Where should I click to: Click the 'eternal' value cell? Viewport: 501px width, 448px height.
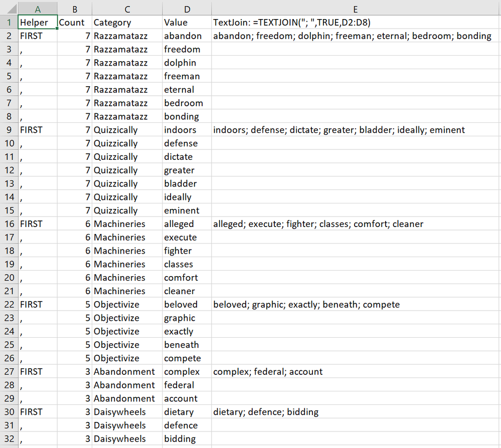[x=187, y=89]
